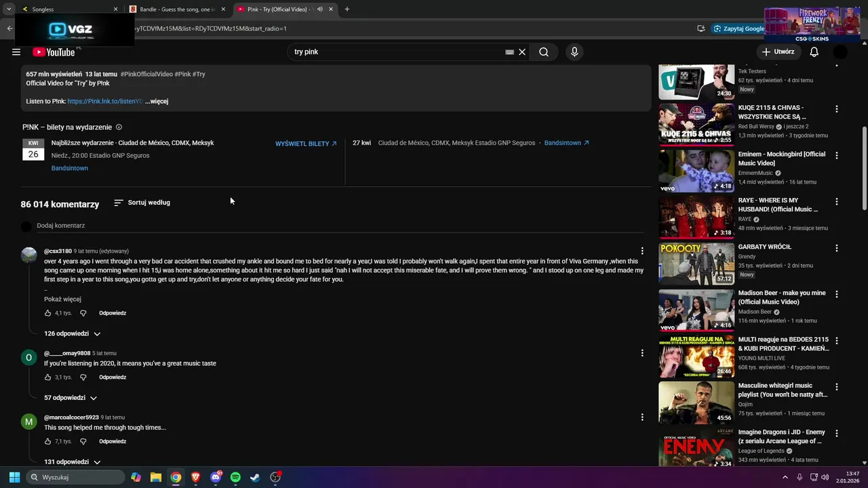
Task: Start voice search with the microphone
Action: click(574, 52)
